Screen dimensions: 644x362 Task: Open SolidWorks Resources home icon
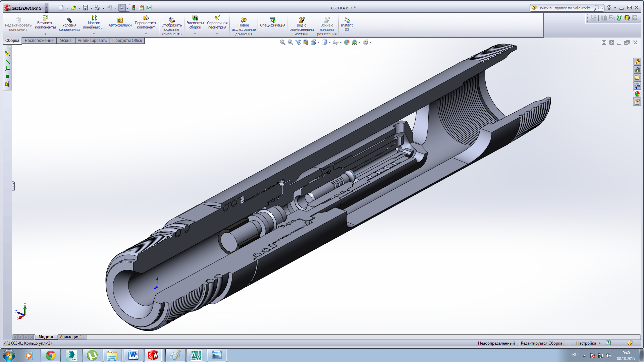[x=637, y=62]
